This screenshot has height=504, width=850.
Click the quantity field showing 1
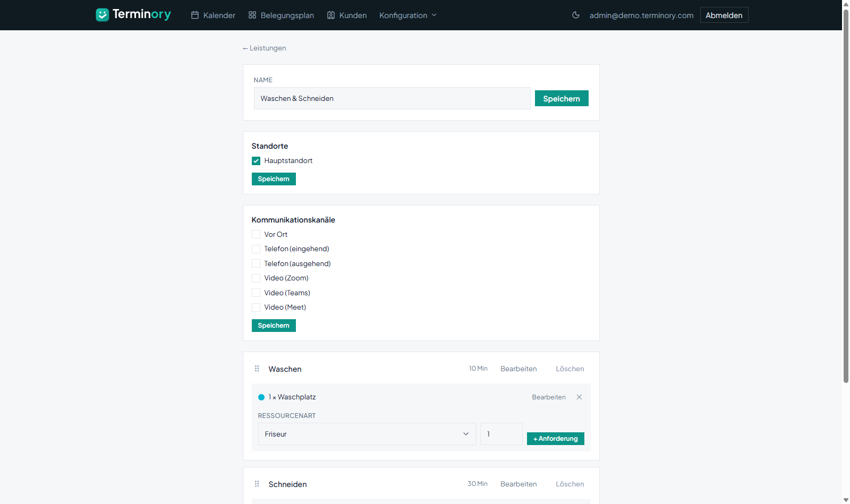click(x=501, y=434)
